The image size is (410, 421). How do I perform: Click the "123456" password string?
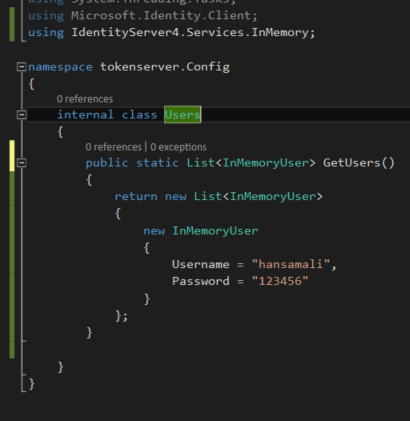280,281
